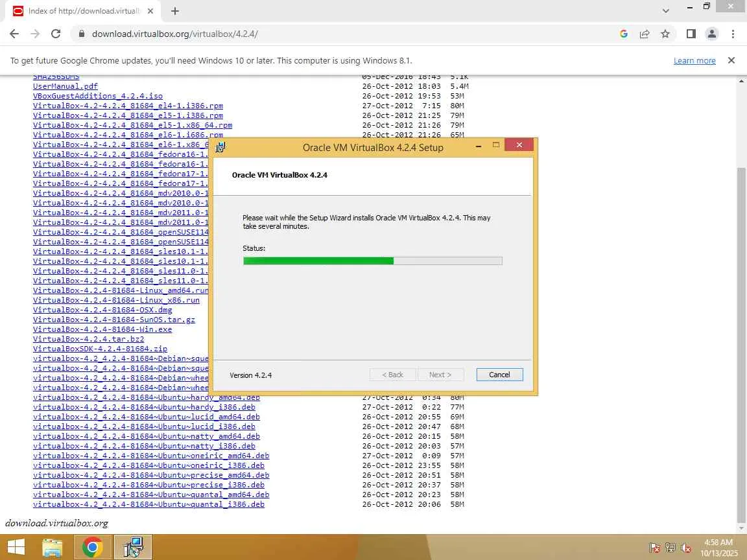Download VirtualBox-4.2.4.tar.bz2

[x=89, y=339]
